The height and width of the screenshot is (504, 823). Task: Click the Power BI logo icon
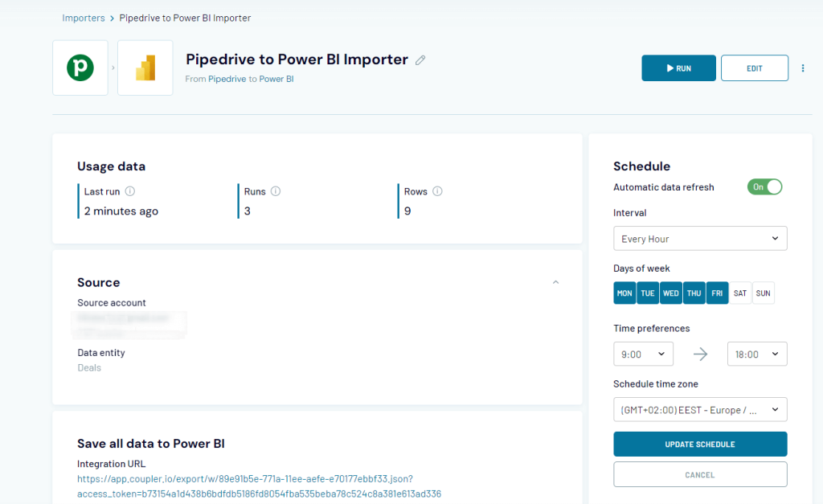point(145,68)
